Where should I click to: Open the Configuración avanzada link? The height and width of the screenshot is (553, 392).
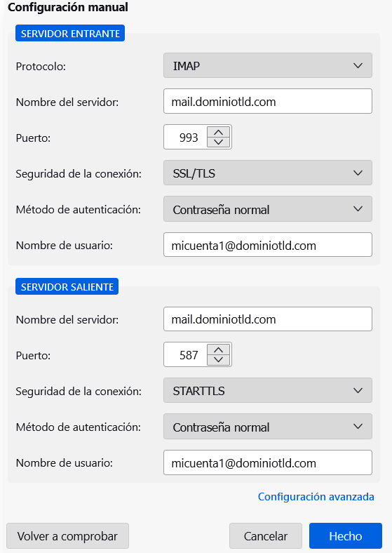tap(316, 497)
